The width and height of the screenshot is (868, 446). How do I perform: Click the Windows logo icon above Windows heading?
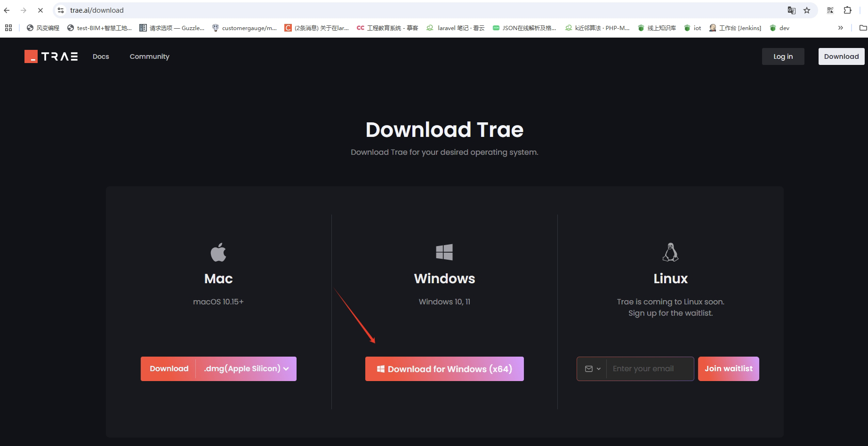click(444, 252)
